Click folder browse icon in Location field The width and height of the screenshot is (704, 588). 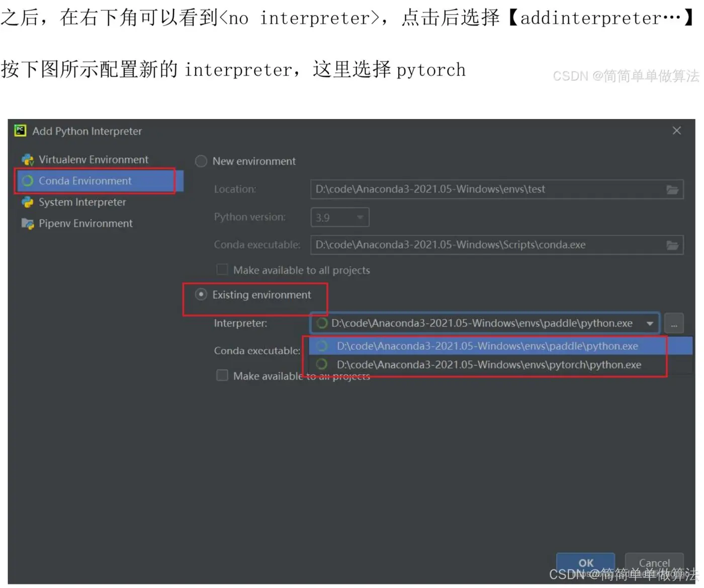(x=672, y=189)
